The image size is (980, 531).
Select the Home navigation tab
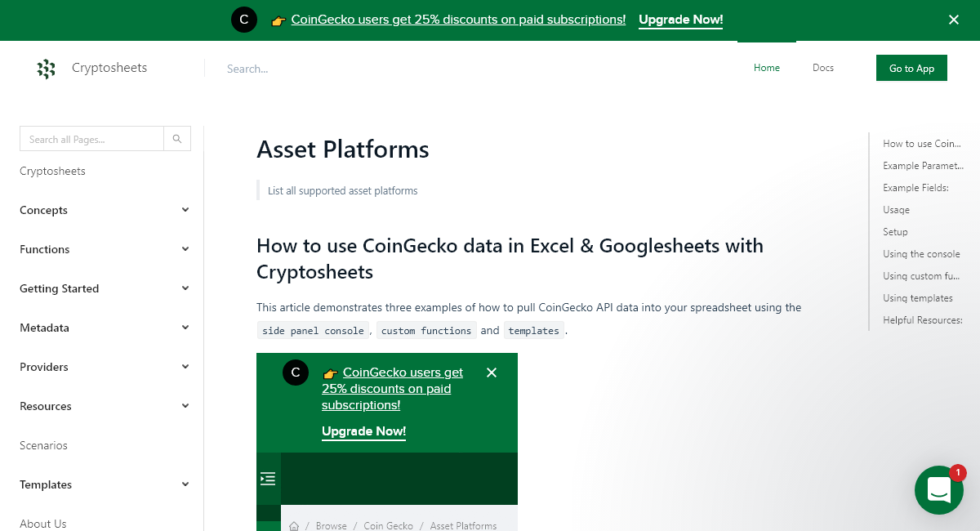point(766,68)
